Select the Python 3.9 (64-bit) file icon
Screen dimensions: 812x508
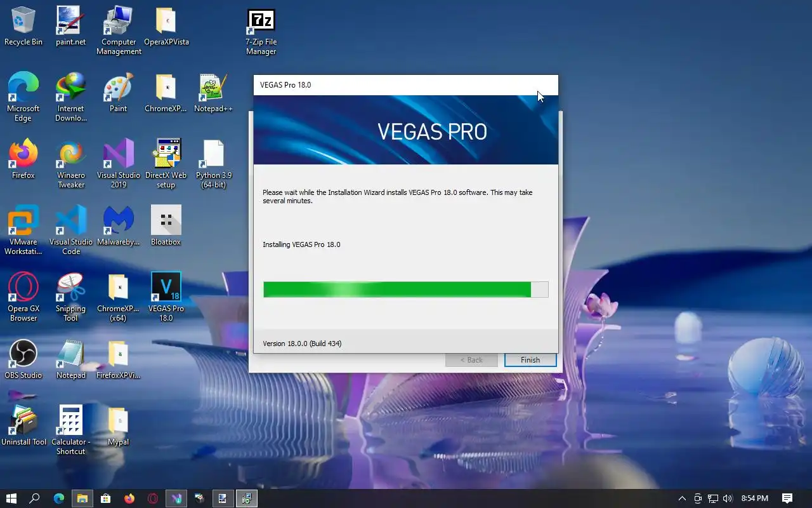point(213,164)
